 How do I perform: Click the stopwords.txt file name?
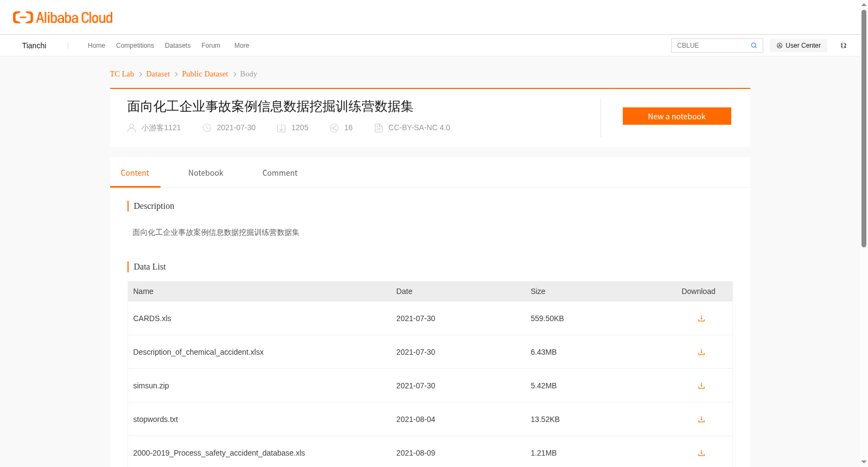tap(156, 419)
